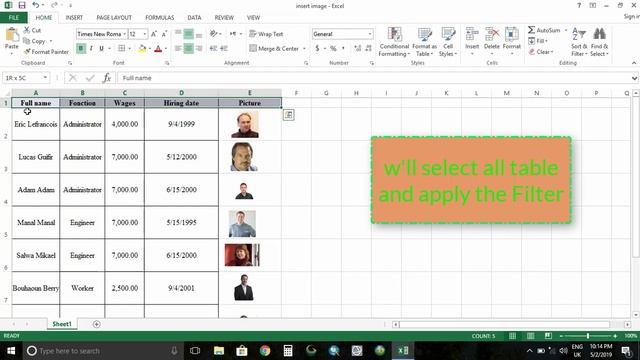Toggle Italic formatting
Viewport: 640px width, 360px height.
point(91,49)
